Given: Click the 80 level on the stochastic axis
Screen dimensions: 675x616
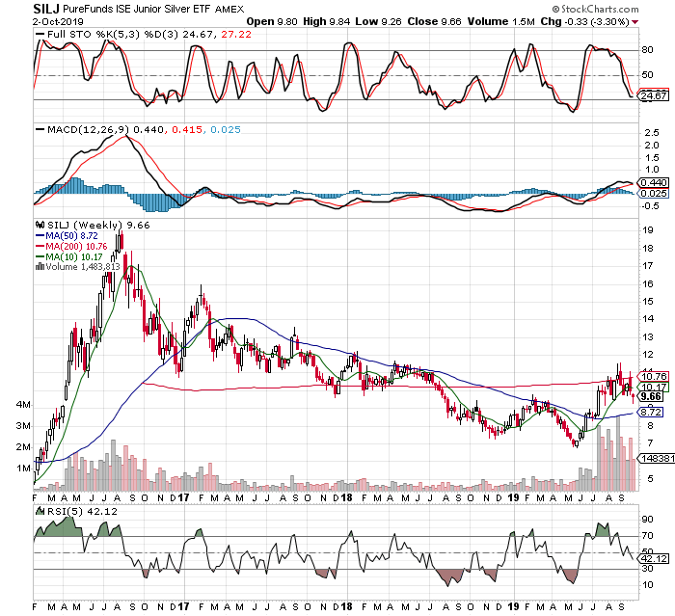Looking at the screenshot, I should click(x=647, y=50).
